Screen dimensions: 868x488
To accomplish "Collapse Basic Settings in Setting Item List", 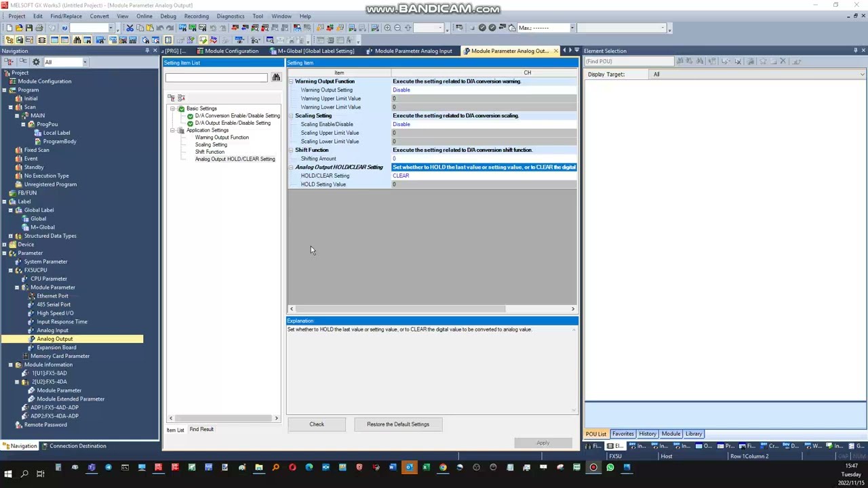I will (x=172, y=108).
